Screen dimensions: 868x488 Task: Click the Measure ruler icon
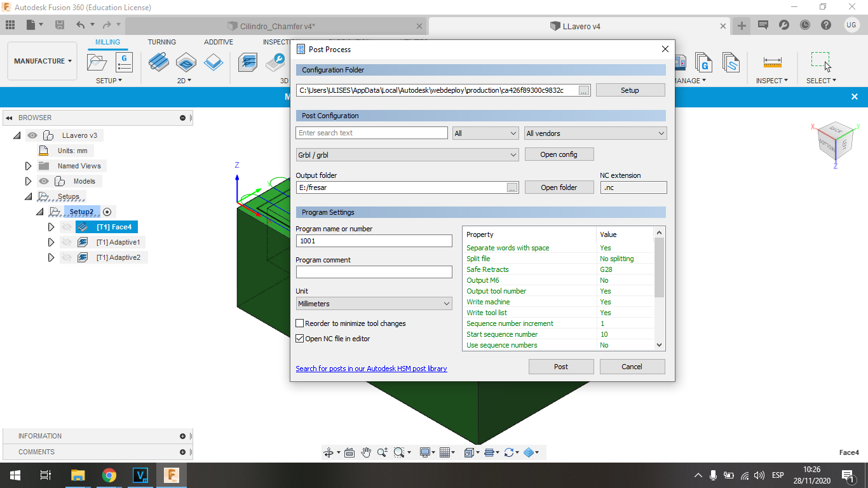772,62
